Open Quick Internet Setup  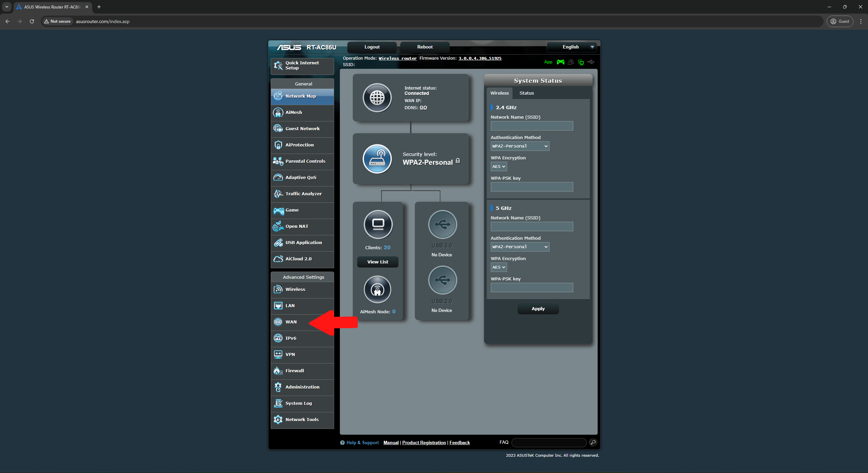click(302, 66)
